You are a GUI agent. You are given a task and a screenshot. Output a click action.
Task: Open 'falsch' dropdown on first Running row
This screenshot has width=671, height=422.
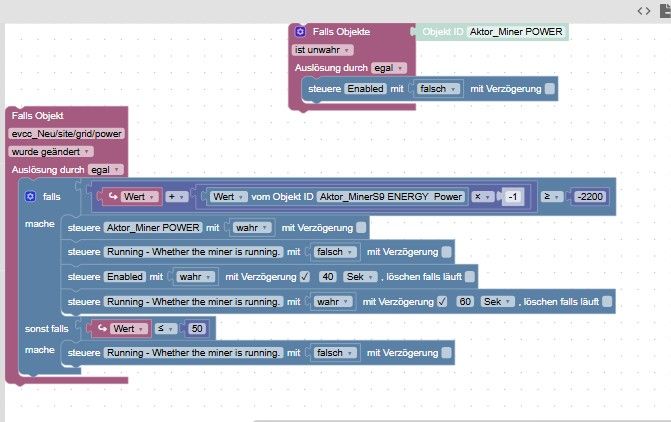(x=335, y=252)
